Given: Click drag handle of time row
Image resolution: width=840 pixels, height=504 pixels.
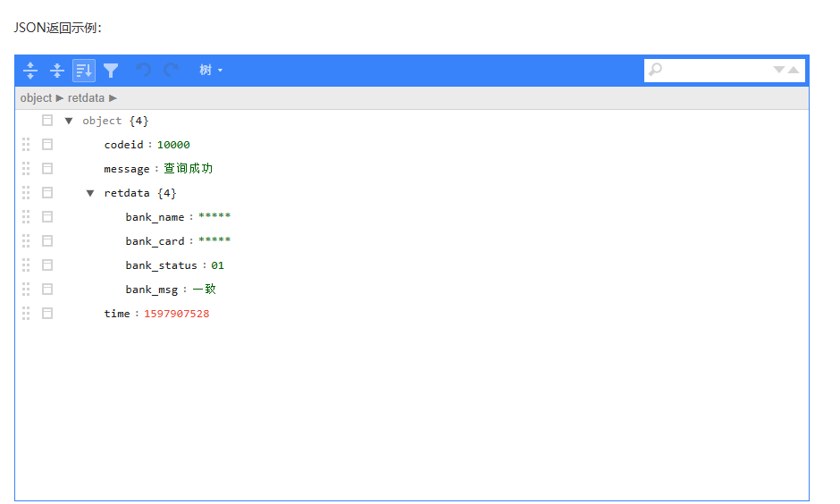Looking at the screenshot, I should 26,314.
